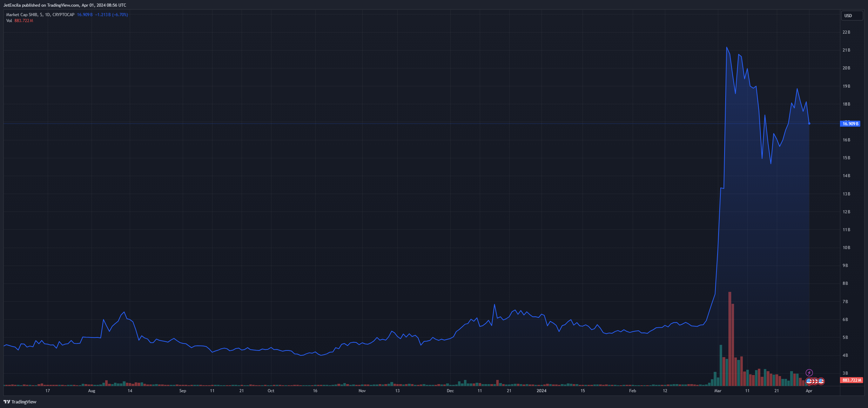This screenshot has width=868, height=408.
Task: Click the 21B mark on price scale
Action: (x=846, y=50)
